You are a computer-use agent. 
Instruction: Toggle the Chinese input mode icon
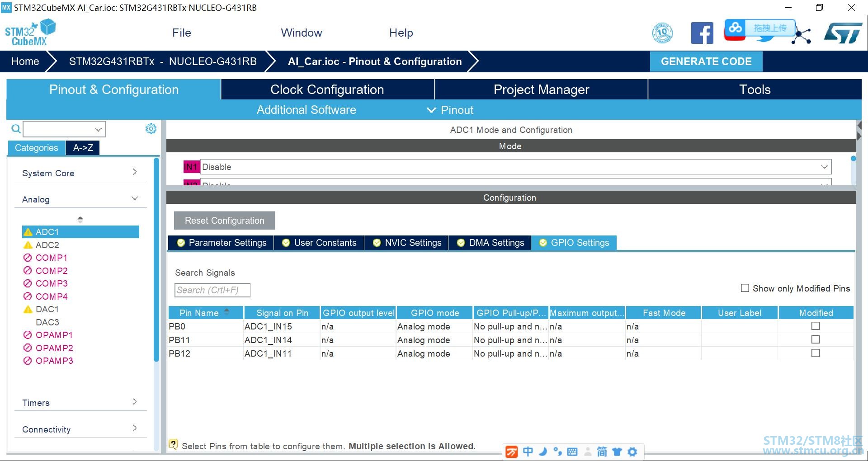(x=528, y=452)
